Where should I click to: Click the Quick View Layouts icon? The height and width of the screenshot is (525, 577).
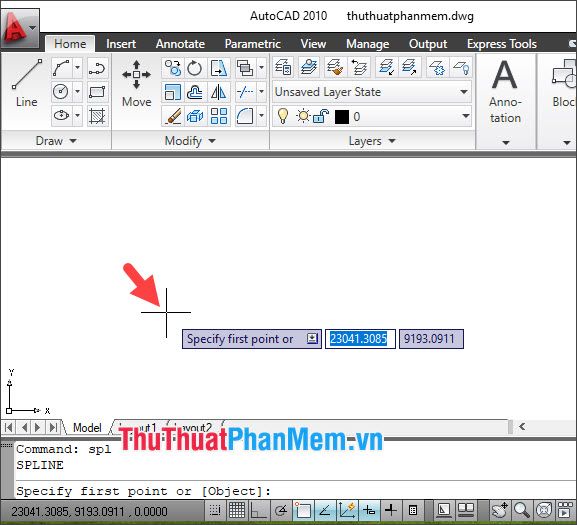coord(443,510)
